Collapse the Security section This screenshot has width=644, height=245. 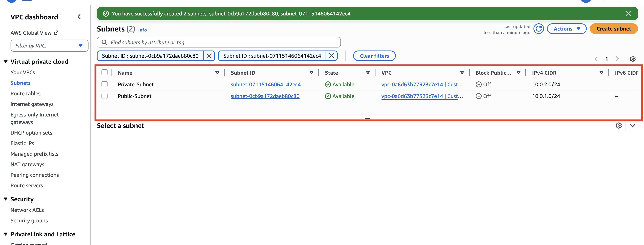pos(5,199)
